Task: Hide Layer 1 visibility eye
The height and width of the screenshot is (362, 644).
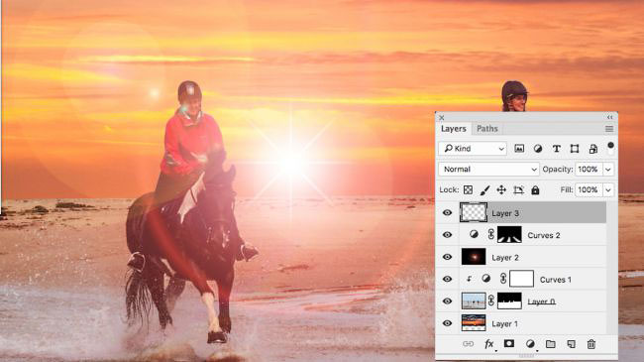Action: [x=447, y=323]
